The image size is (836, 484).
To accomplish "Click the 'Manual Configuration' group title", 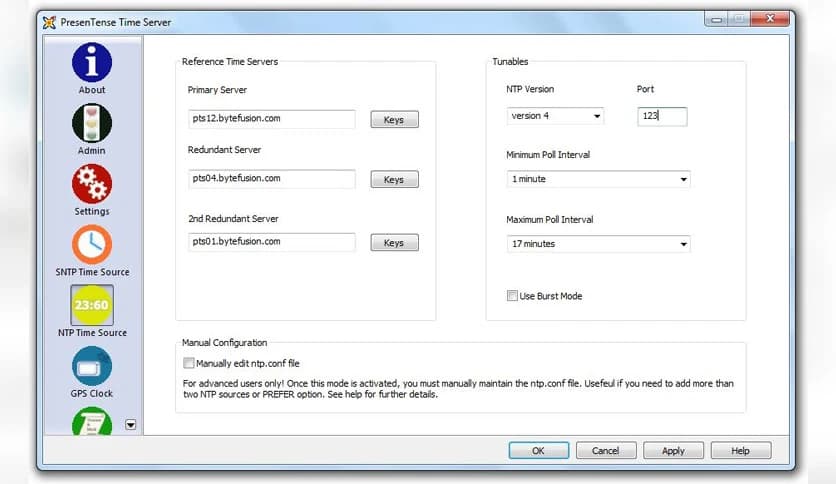I will tap(224, 342).
